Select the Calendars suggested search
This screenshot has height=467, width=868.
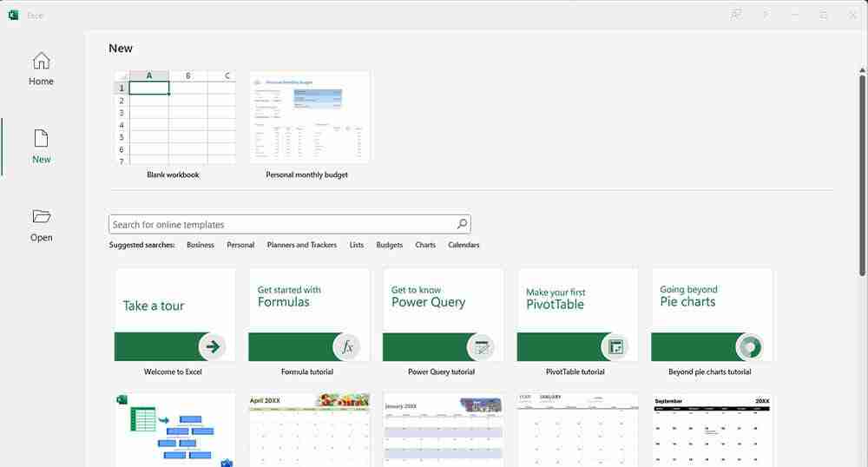tap(464, 245)
